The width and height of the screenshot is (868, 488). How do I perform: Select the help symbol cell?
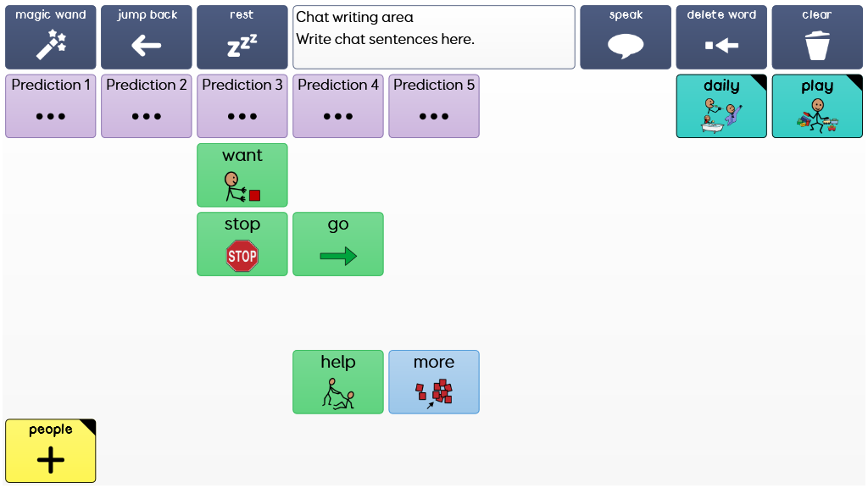337,382
